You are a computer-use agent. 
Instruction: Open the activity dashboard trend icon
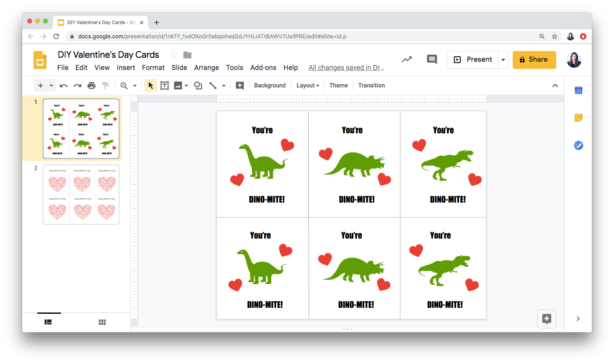coord(407,59)
